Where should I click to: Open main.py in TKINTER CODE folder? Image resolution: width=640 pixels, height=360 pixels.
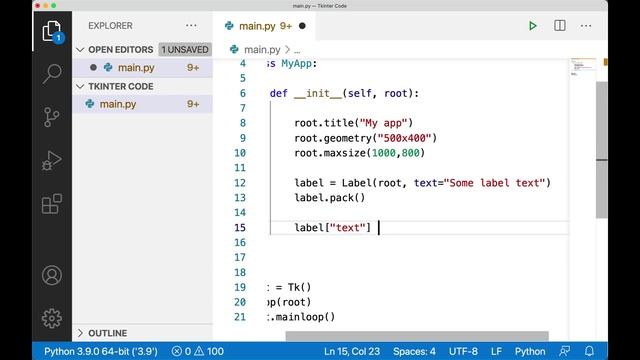point(143,104)
